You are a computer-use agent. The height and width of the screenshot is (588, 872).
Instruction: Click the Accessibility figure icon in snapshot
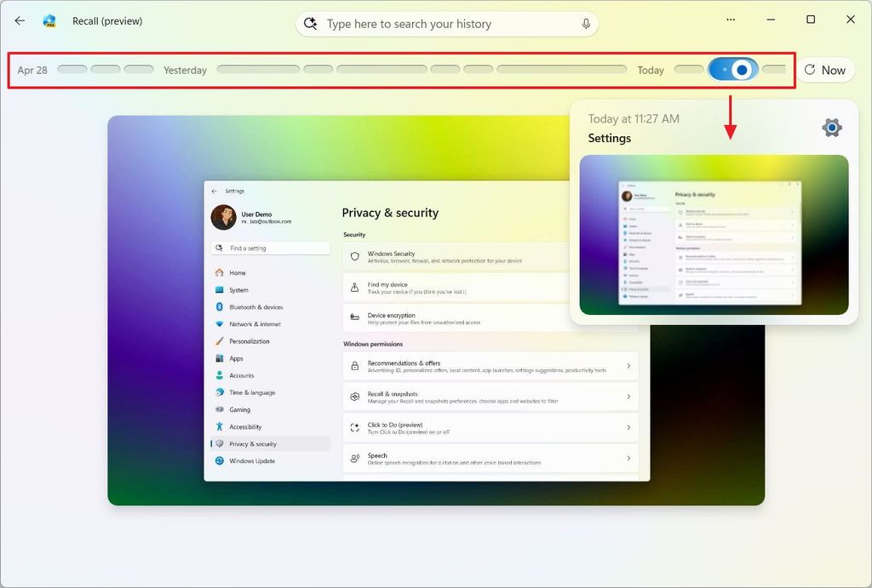coord(219,427)
